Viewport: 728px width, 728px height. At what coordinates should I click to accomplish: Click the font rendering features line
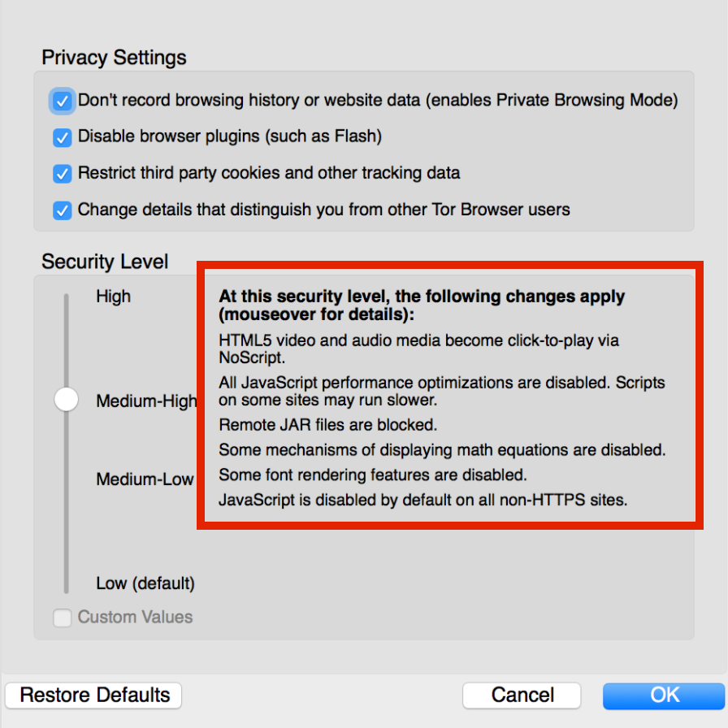point(373,474)
